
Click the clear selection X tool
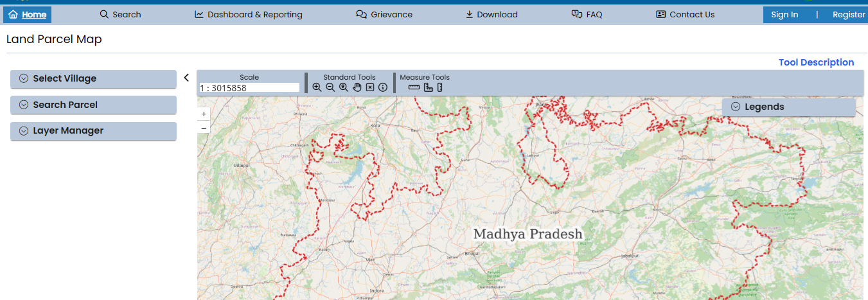click(370, 87)
